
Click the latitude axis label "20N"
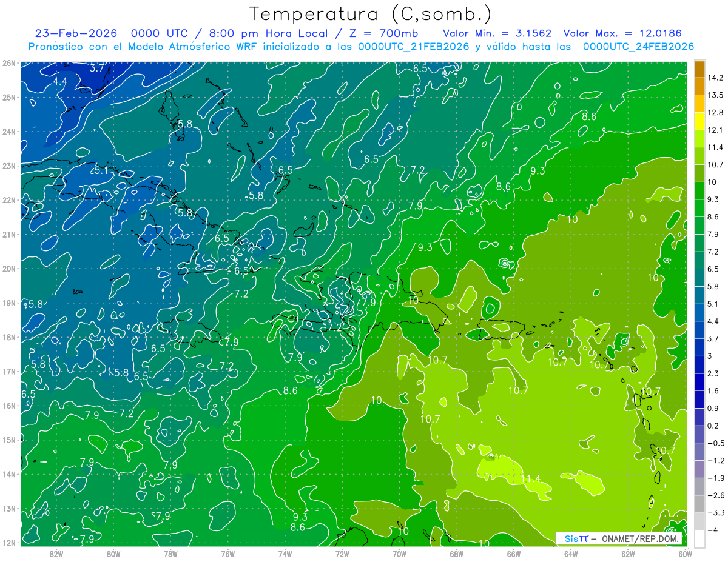point(8,269)
